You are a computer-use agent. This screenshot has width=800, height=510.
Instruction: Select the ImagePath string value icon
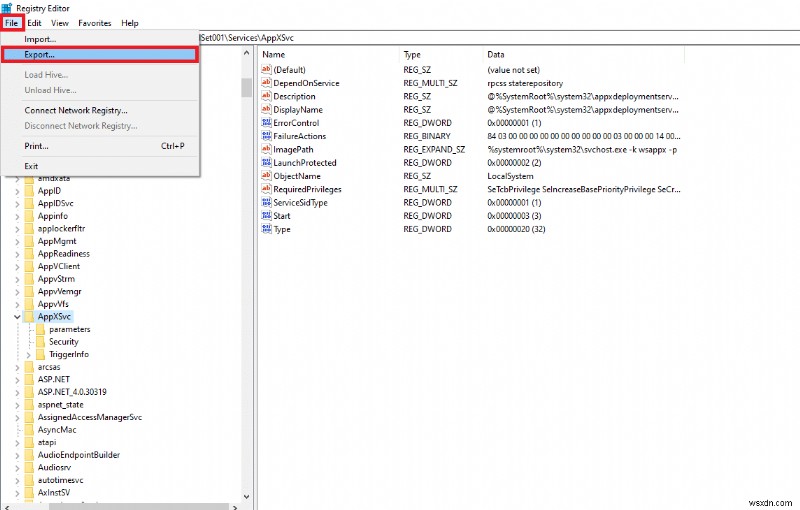pos(266,149)
